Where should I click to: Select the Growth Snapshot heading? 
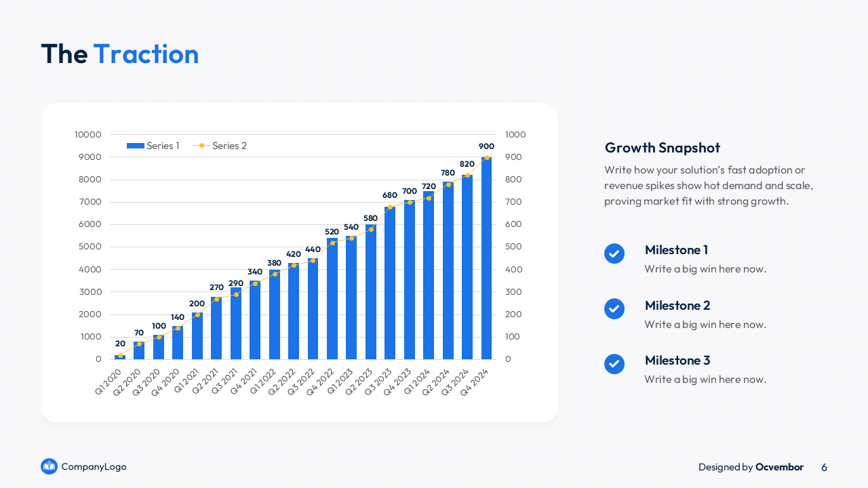(662, 148)
